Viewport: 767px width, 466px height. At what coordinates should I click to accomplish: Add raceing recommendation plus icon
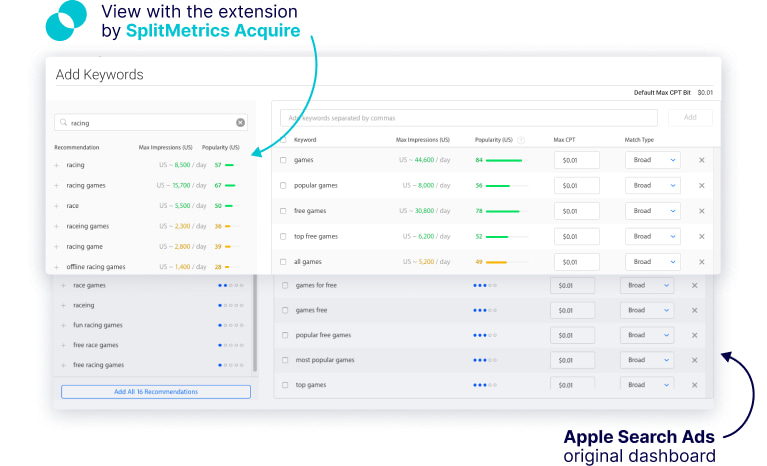click(63, 306)
